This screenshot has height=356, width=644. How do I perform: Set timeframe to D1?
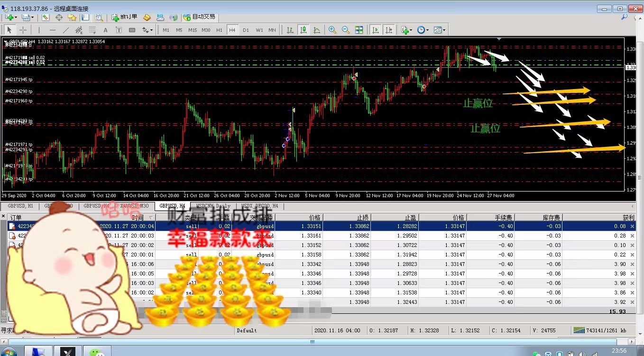[x=246, y=30]
